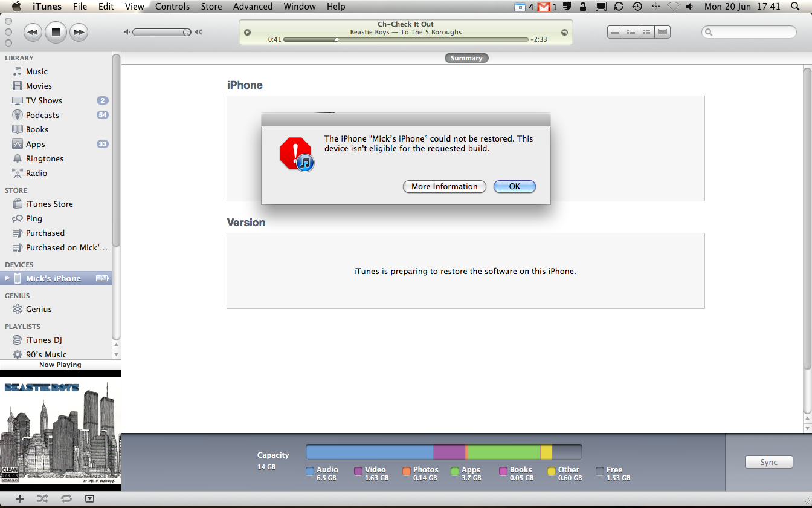Switch to grid view

(x=646, y=32)
